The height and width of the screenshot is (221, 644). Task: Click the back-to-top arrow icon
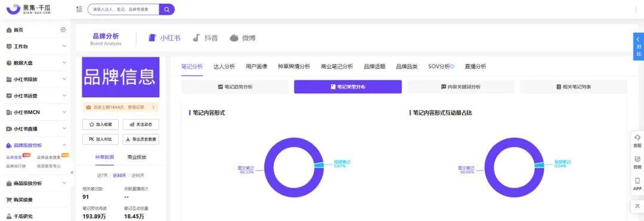[637, 206]
